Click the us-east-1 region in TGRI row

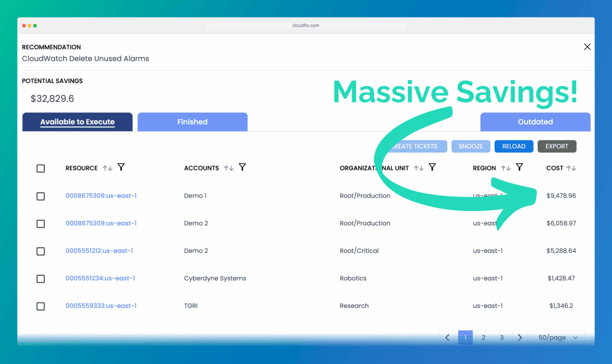tap(488, 306)
